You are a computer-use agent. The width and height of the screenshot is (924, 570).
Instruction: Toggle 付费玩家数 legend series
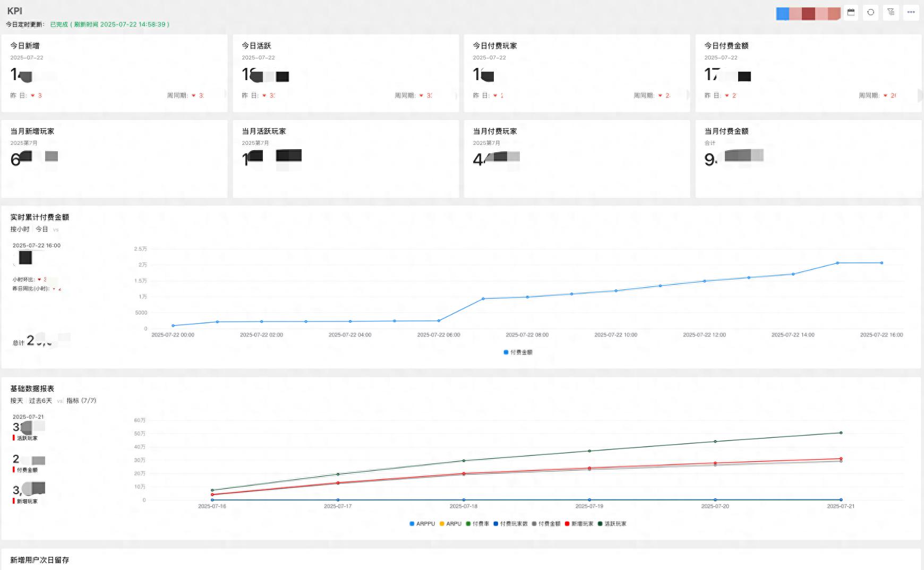pyautogui.click(x=510, y=524)
